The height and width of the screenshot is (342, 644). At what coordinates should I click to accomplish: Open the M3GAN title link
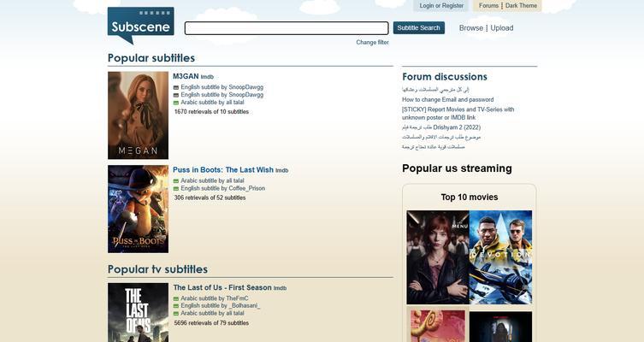pos(186,76)
